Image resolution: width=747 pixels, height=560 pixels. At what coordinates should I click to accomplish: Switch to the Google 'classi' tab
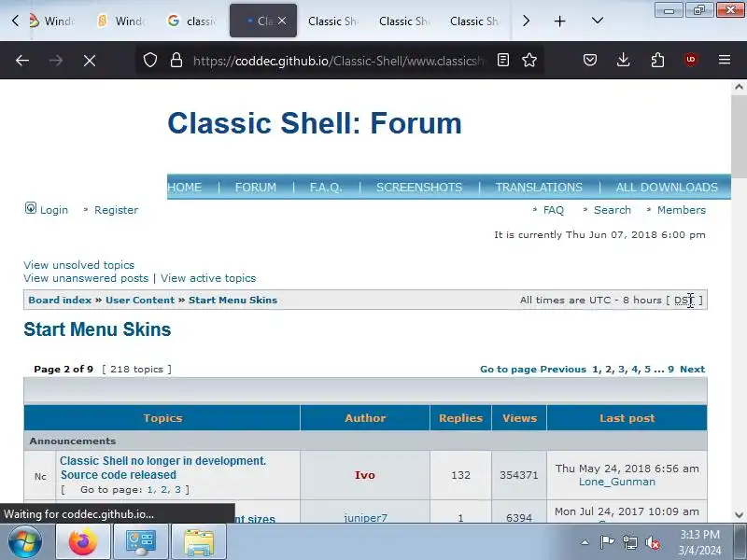pyautogui.click(x=192, y=21)
